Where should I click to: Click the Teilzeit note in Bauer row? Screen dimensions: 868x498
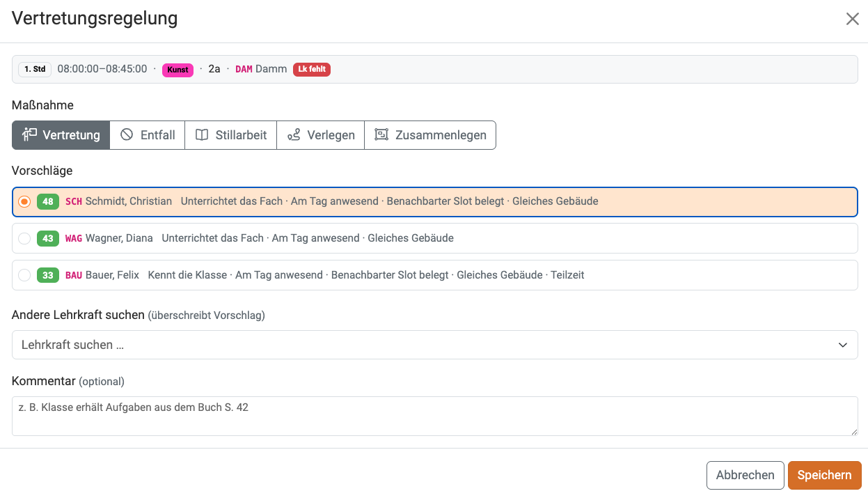click(567, 275)
